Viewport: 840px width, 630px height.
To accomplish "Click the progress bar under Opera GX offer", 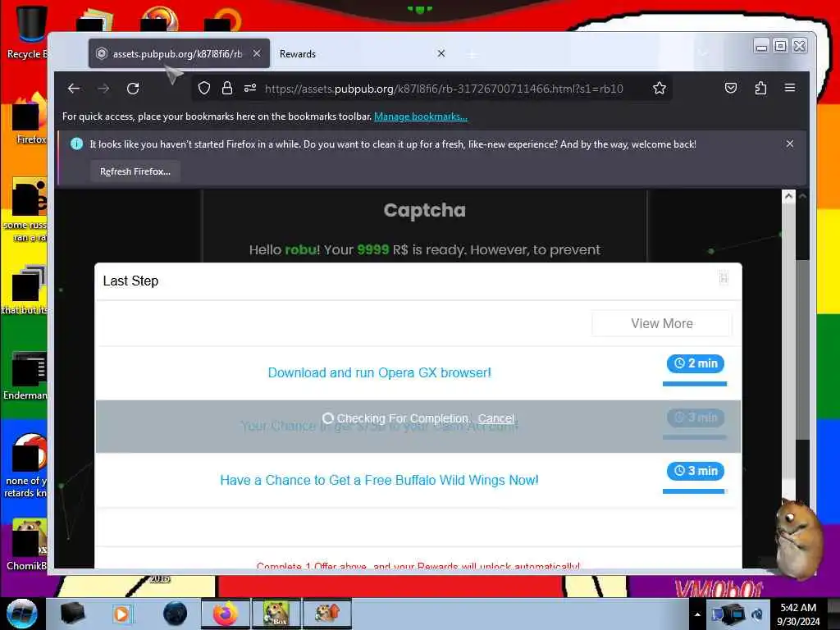I will click(695, 384).
